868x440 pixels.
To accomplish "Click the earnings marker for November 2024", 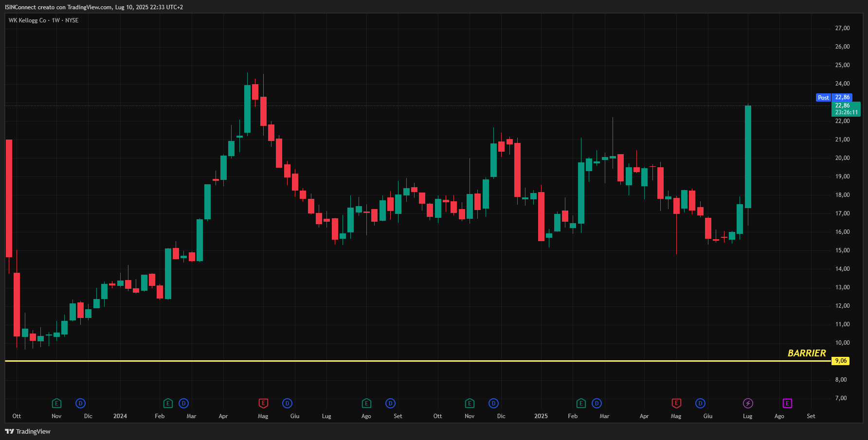I will [470, 403].
